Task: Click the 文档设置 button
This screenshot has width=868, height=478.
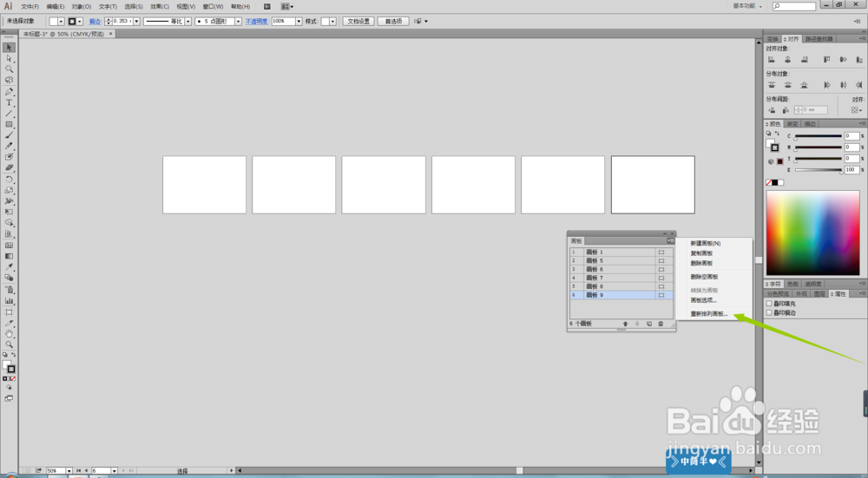Action: click(358, 22)
